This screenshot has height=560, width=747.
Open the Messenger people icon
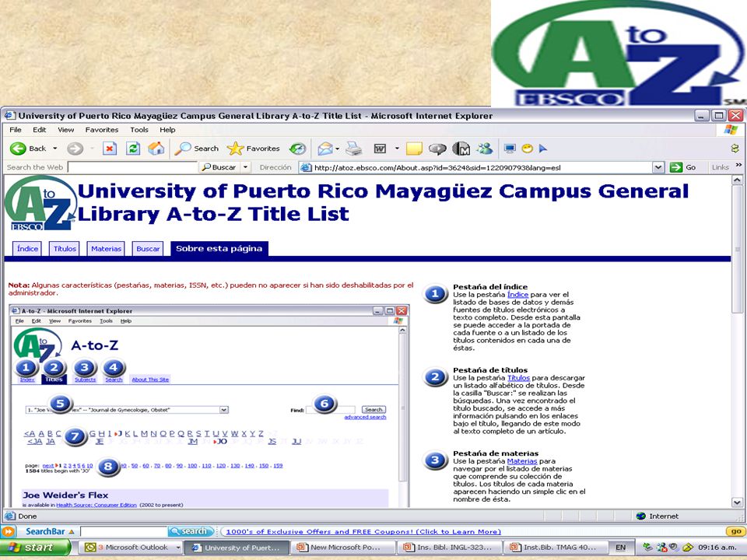(x=486, y=149)
